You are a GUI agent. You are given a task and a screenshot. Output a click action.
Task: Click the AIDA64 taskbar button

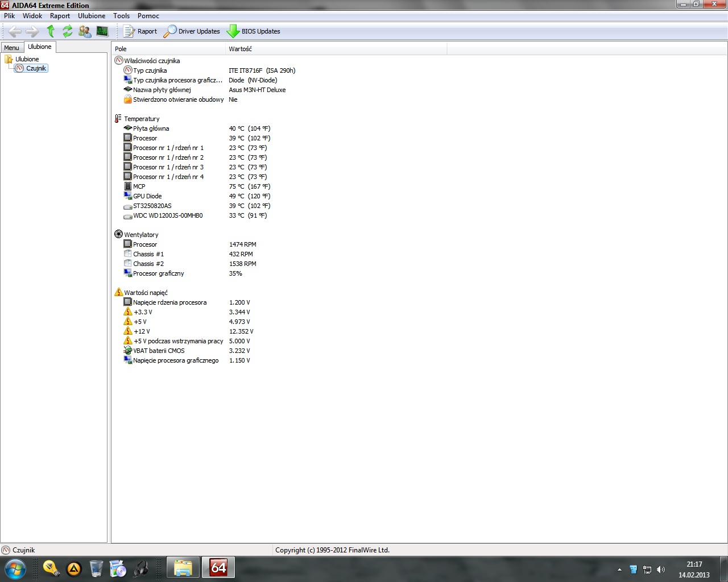point(218,568)
